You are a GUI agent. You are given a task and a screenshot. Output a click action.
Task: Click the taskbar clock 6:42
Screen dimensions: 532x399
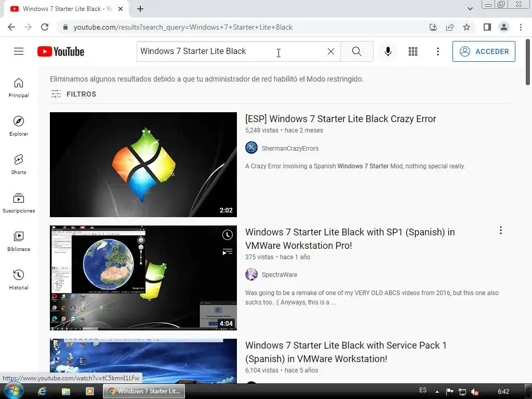click(x=503, y=392)
